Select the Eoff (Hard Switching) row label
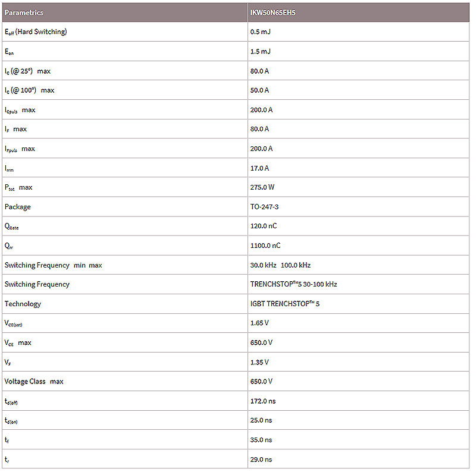 pos(36,32)
